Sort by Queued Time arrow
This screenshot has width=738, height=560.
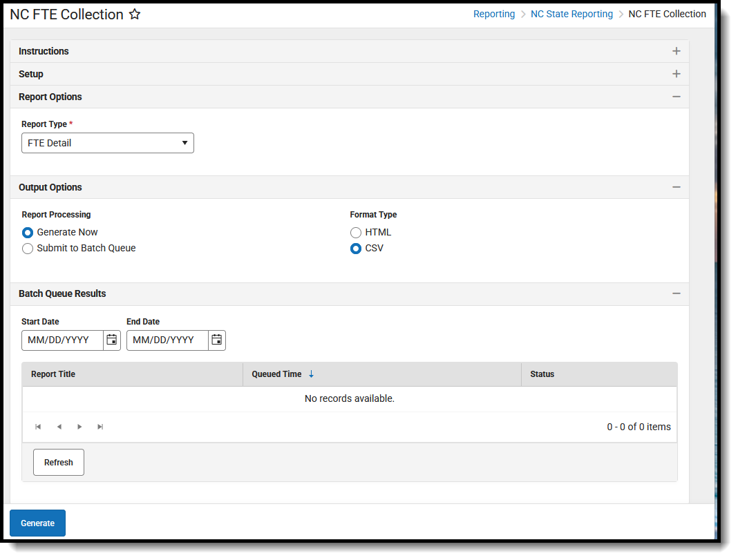pyautogui.click(x=311, y=374)
